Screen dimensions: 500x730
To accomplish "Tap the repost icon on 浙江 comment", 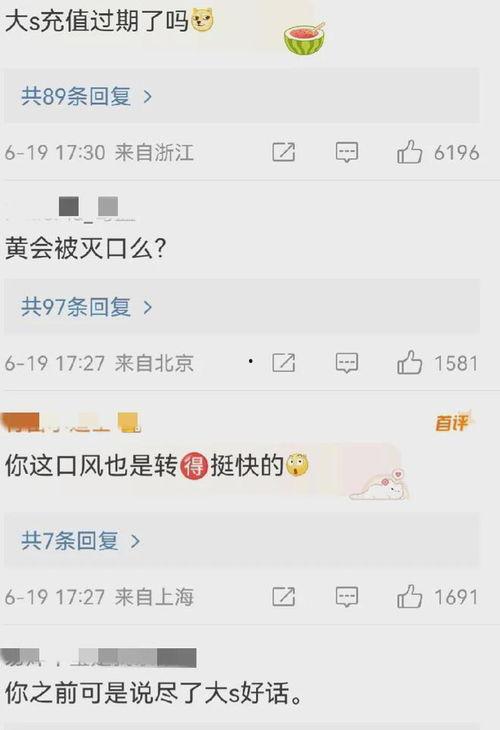I will point(284,152).
